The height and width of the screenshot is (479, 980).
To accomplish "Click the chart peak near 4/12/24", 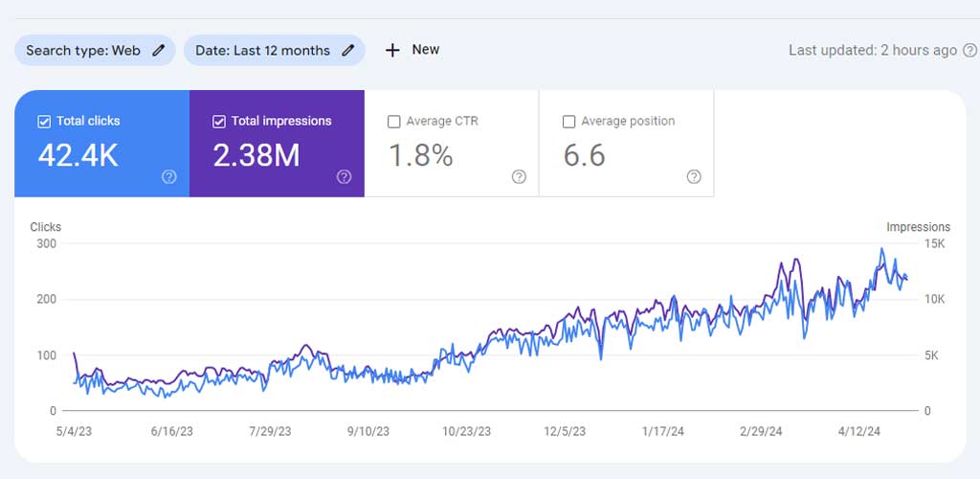I will coord(881,249).
